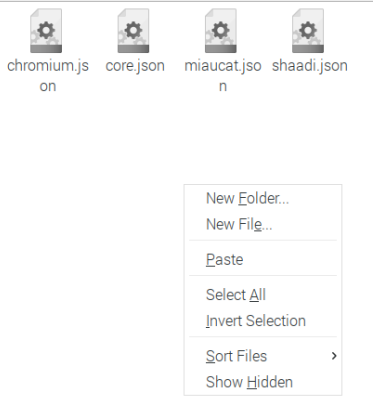Select the miaucat.json file icon
Viewport: 373px width, 415px height.
[221, 31]
